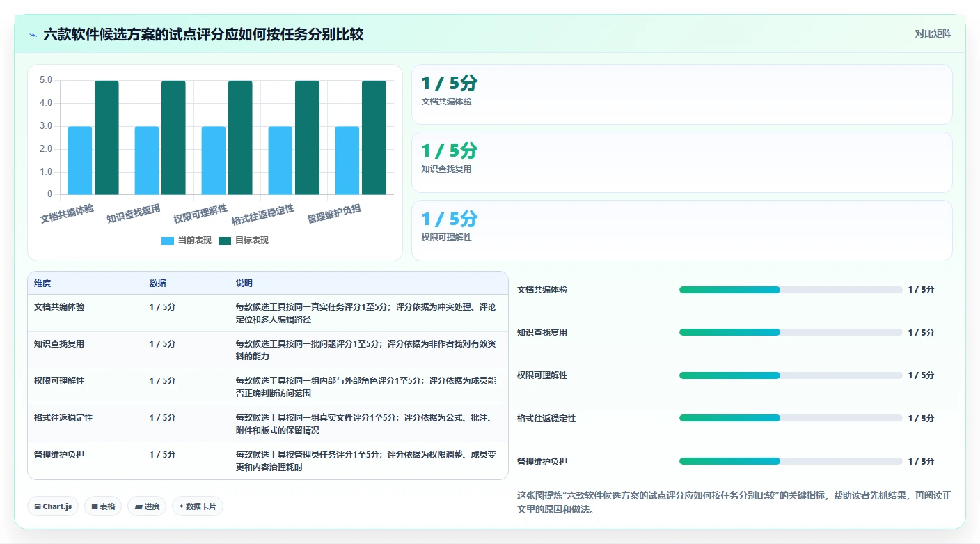Select the light-blue bar for 权限可理解性
The image size is (980, 544).
coord(214,160)
